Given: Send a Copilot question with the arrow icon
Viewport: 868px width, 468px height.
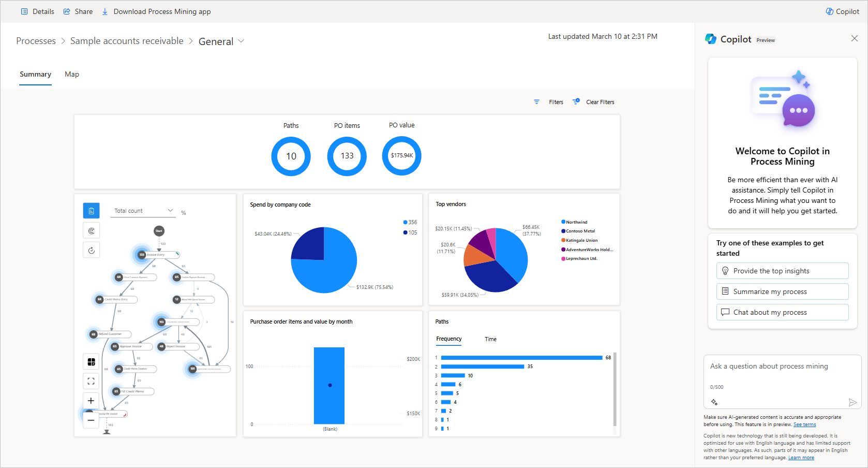Looking at the screenshot, I should 851,403.
